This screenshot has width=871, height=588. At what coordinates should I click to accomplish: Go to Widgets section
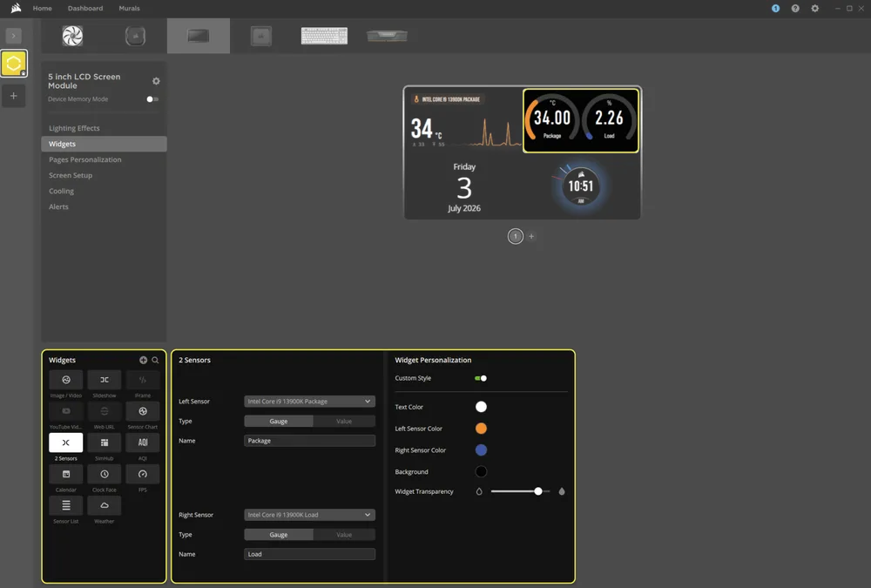click(104, 144)
